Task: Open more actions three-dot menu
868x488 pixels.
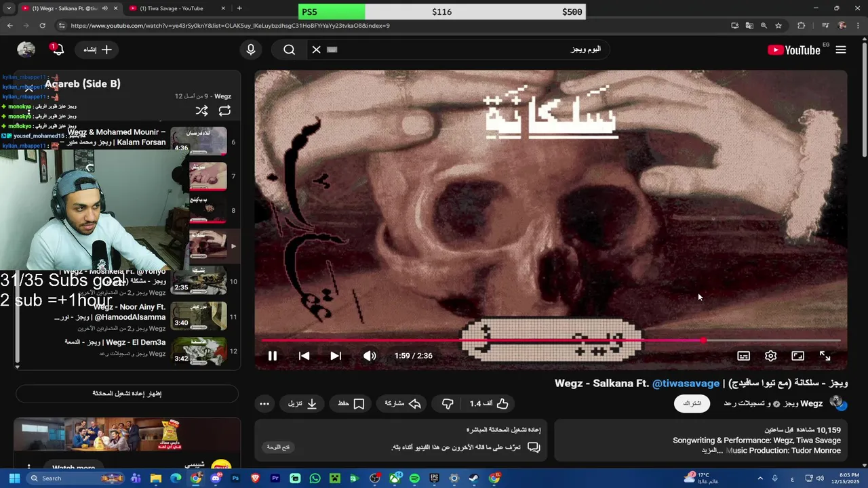Action: [264, 403]
